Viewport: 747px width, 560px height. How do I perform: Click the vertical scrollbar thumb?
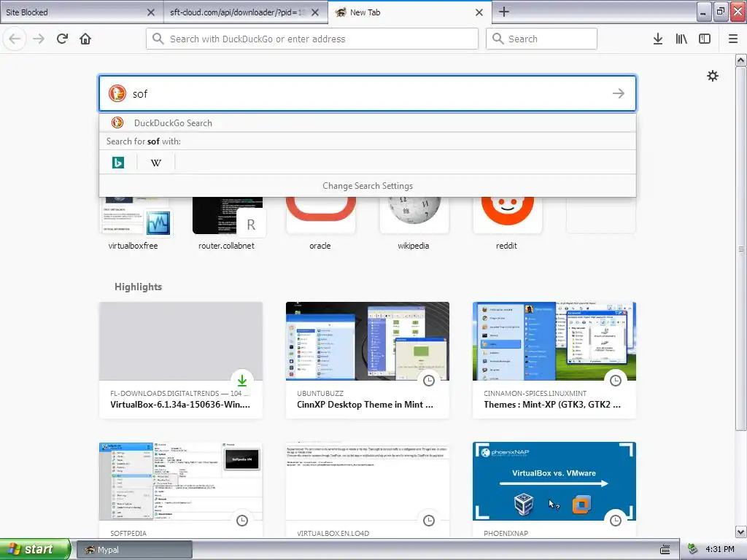click(x=740, y=249)
